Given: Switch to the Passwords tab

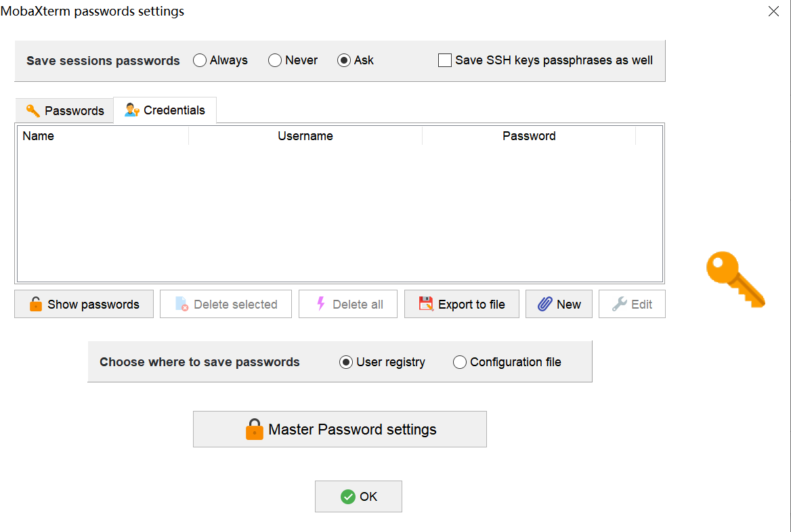Looking at the screenshot, I should coord(64,111).
